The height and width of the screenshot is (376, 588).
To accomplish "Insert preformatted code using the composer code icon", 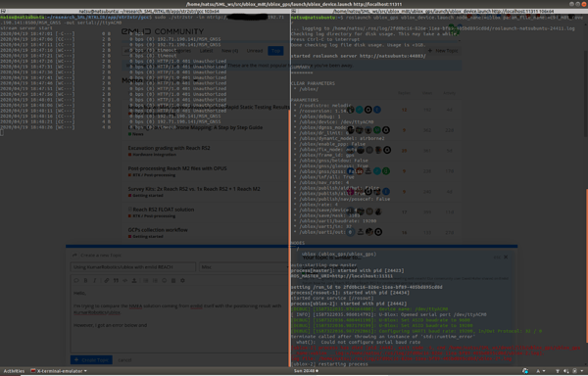I will tap(124, 280).
